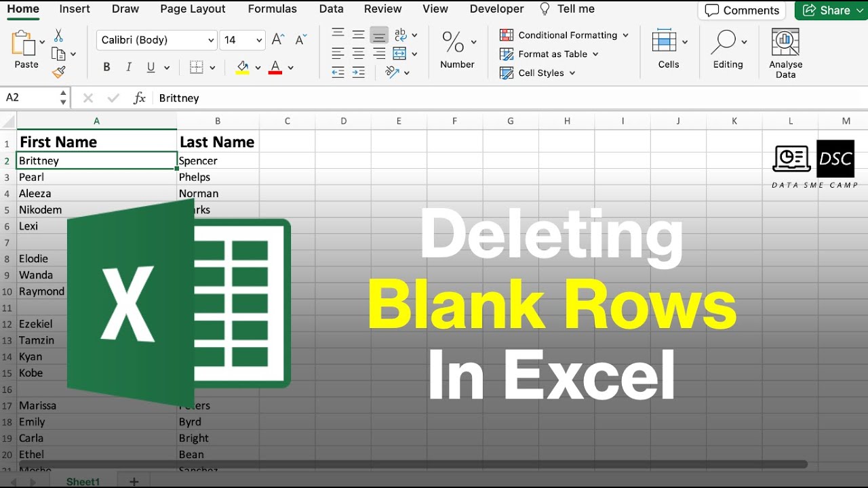Viewport: 868px width, 488px height.
Task: Increase font size with the larger A
Action: click(277, 40)
